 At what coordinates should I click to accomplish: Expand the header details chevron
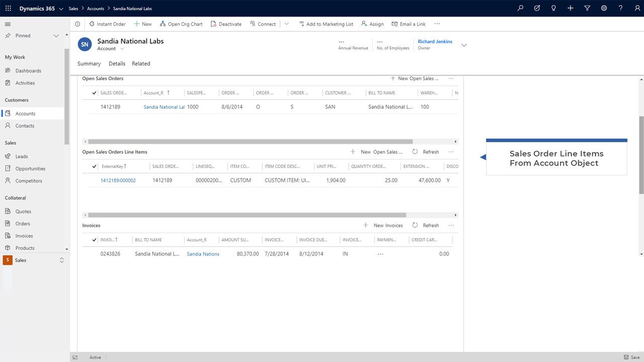click(x=464, y=45)
